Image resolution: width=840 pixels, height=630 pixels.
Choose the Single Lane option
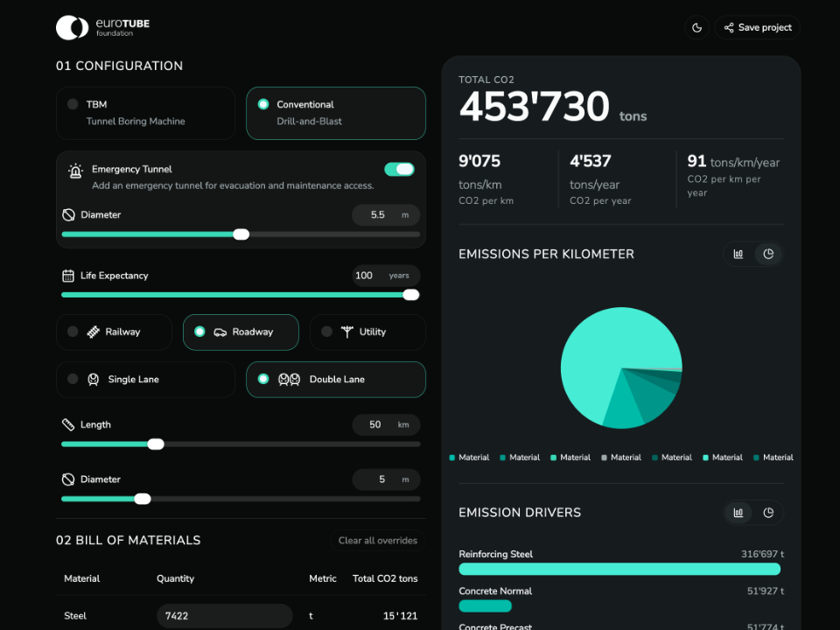(x=145, y=379)
